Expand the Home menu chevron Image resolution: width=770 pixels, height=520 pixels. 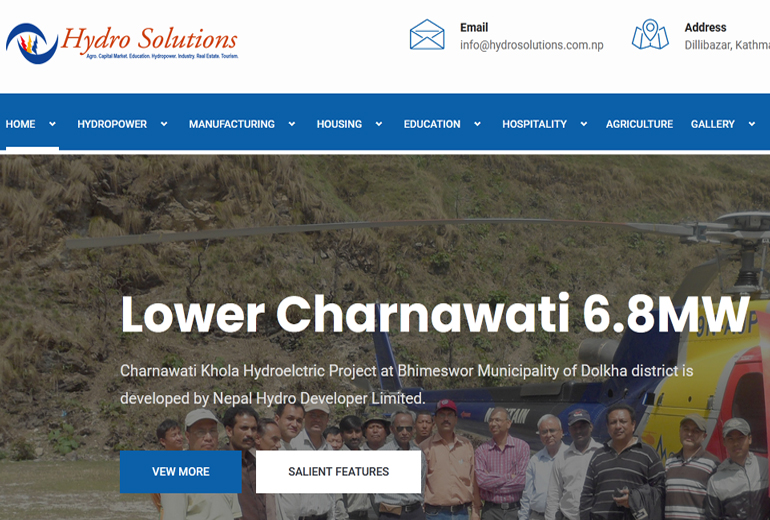[x=52, y=124]
